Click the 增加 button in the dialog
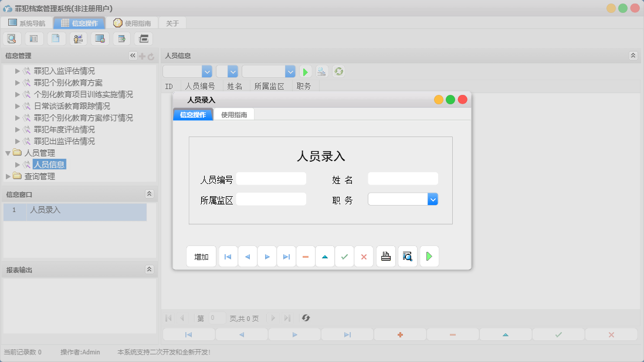Viewport: 644px width, 362px height. tap(201, 256)
